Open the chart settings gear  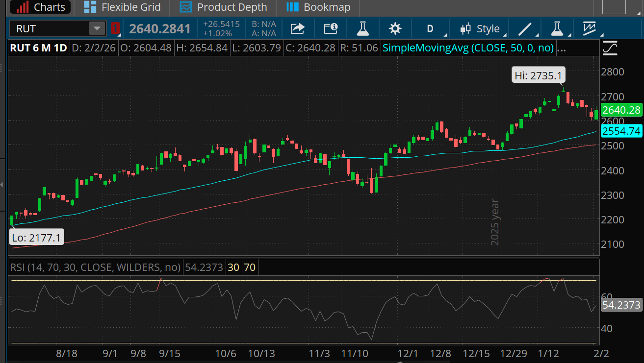[x=395, y=28]
